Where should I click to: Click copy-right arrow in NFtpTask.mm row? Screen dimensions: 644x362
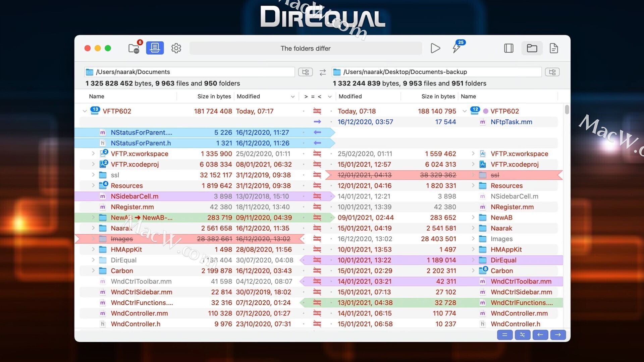317,122
